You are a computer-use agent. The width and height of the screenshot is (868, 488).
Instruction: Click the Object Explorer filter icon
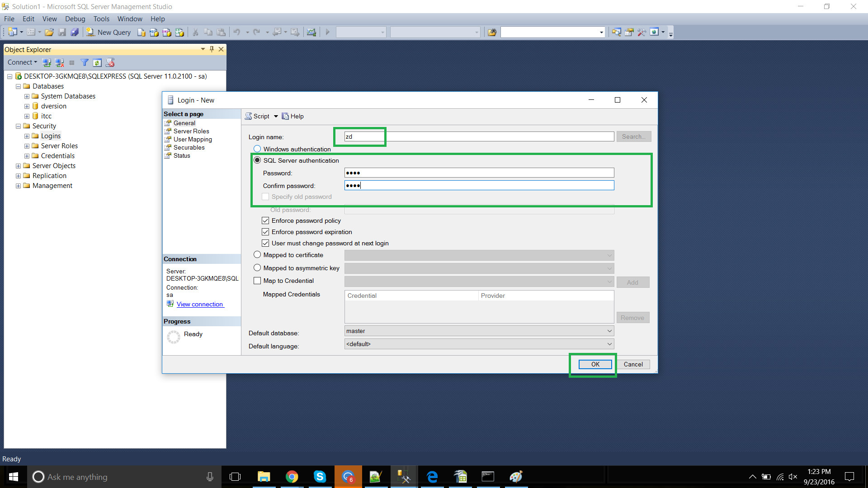click(x=85, y=62)
